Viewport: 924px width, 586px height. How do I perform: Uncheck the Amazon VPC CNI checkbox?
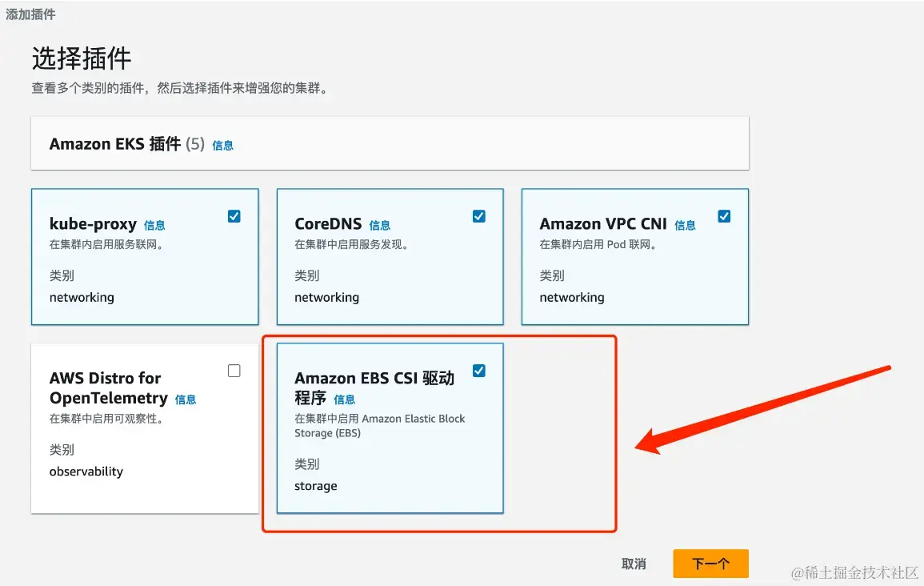click(x=724, y=216)
